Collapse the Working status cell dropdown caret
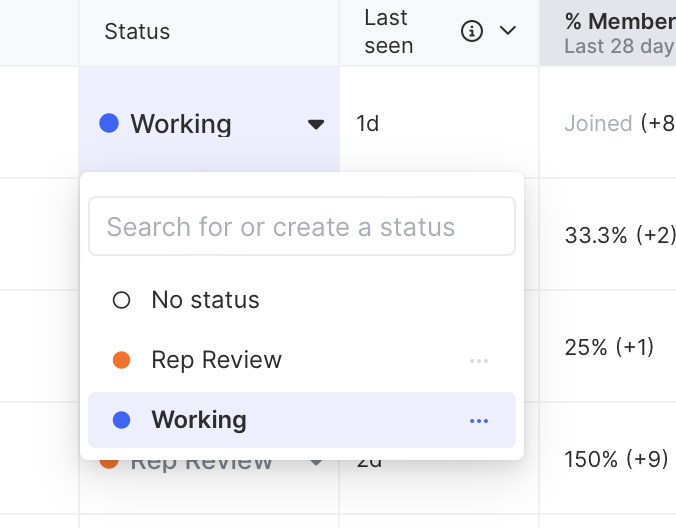This screenshot has height=528, width=676. tap(316, 124)
